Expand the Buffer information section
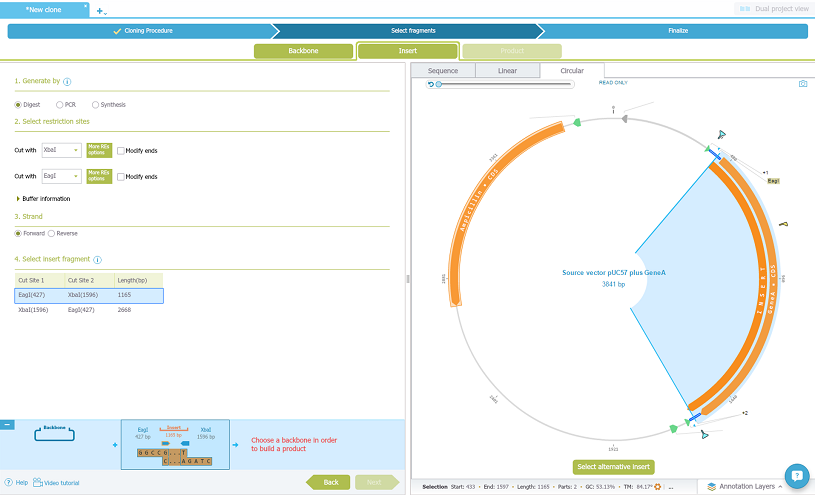Screen dimensions: 815x495 pos(18,199)
